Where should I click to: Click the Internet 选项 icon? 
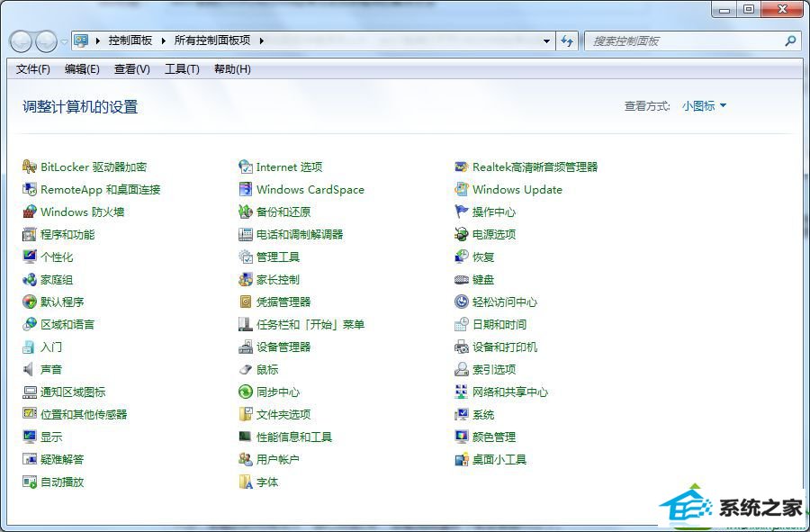tap(246, 167)
